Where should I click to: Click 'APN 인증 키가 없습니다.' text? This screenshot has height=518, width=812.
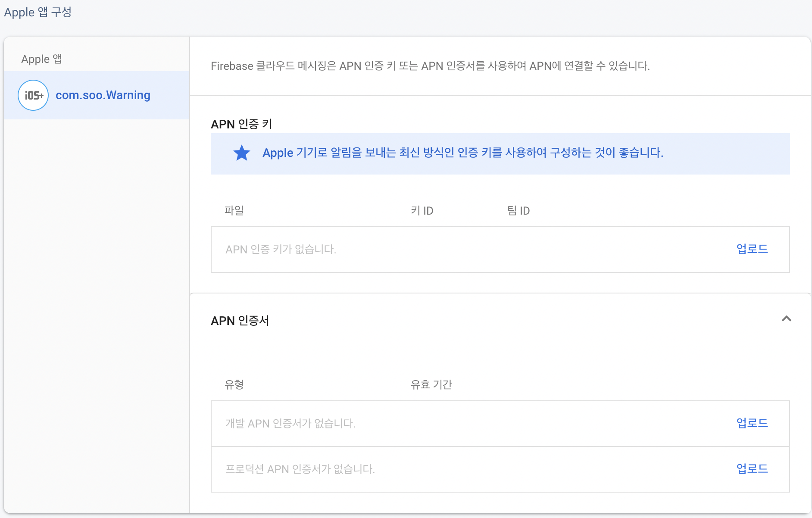[x=281, y=250]
